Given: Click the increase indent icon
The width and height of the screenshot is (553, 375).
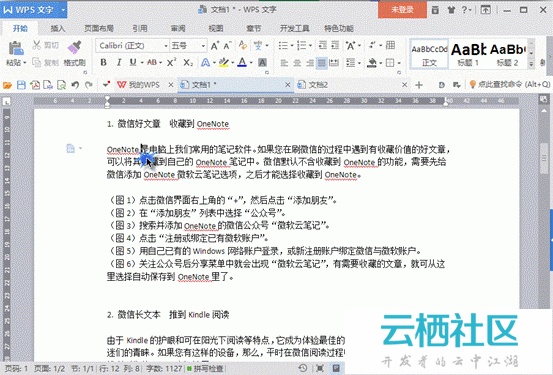Looking at the screenshot, I should pos(335,45).
